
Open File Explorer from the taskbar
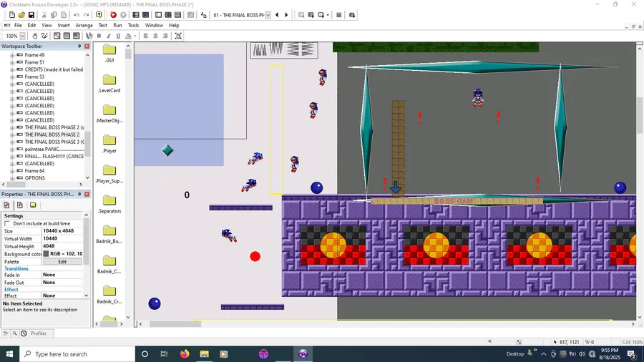(204, 354)
